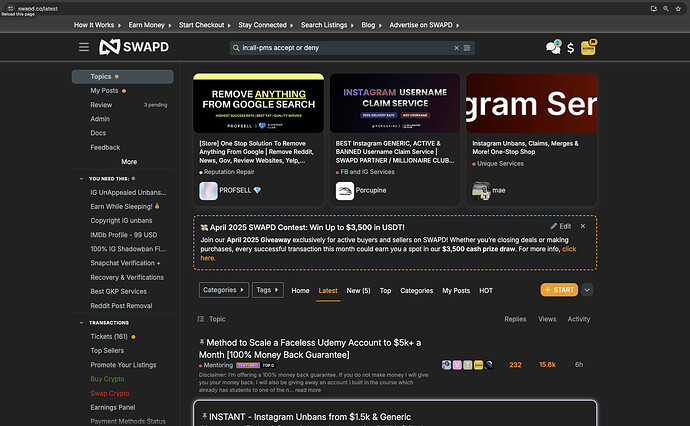The width and height of the screenshot is (690, 426).
Task: Expand Stay Connected menu
Action: 265,25
